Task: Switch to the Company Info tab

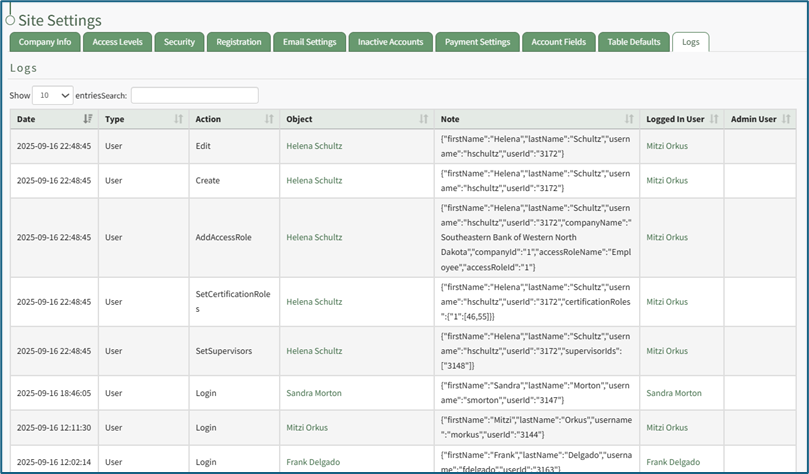Action: point(45,42)
